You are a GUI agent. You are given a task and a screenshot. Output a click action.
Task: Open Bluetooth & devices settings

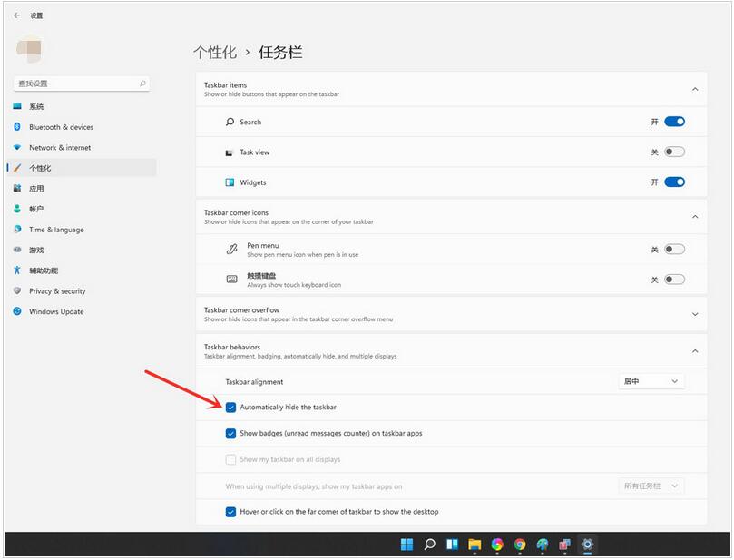[x=82, y=127]
